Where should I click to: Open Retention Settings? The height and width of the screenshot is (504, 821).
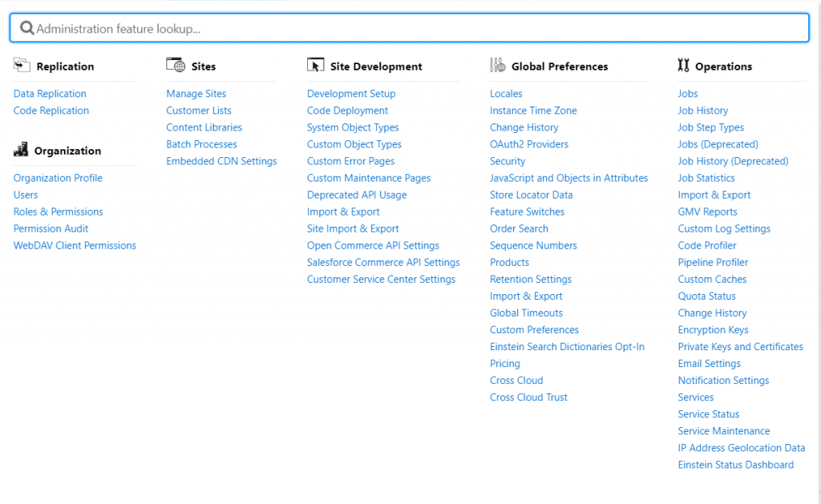click(531, 279)
